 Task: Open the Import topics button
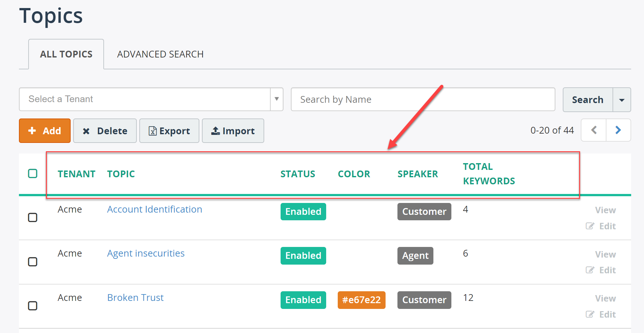(233, 131)
